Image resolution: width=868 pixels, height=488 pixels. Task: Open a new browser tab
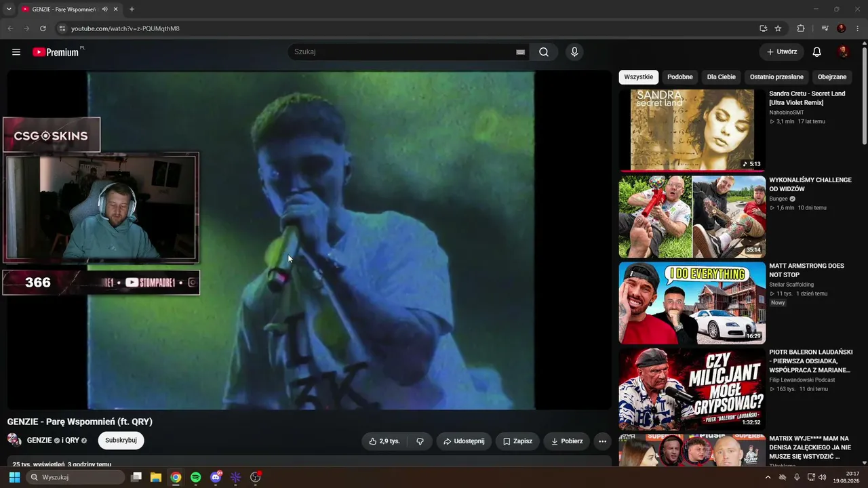(x=132, y=9)
